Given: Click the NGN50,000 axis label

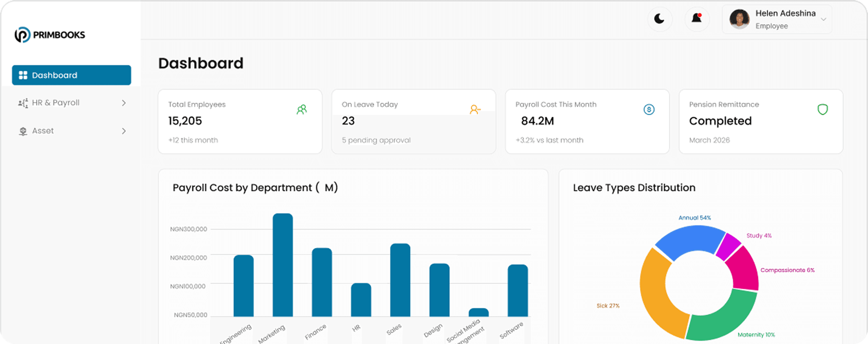Looking at the screenshot, I should tap(190, 315).
